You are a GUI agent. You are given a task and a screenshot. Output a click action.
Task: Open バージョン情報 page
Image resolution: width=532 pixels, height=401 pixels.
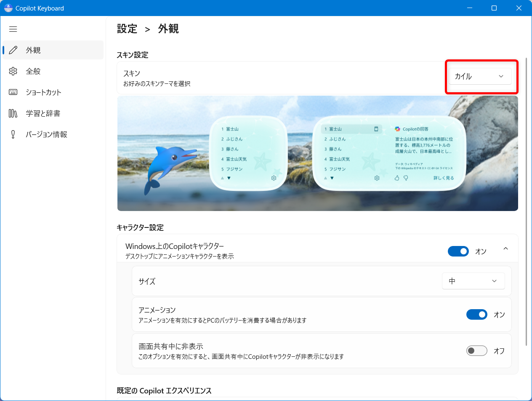click(x=53, y=134)
